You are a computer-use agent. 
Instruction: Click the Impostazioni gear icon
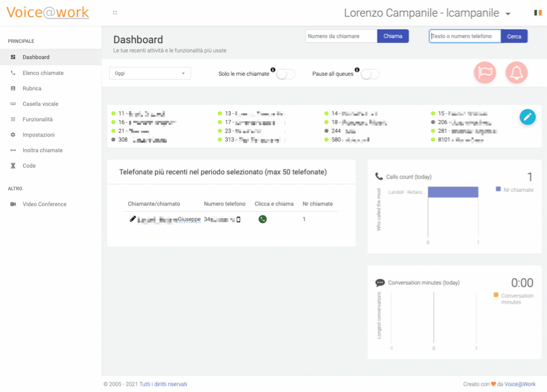coord(13,135)
